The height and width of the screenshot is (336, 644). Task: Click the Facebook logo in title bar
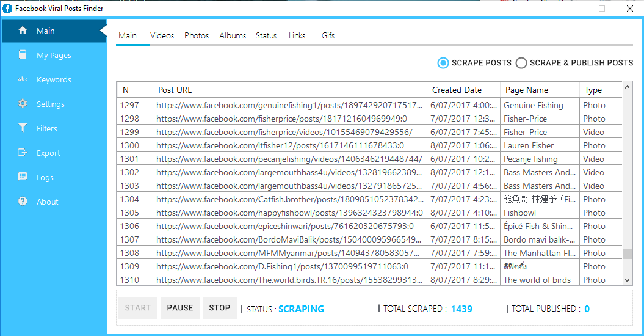coord(7,8)
